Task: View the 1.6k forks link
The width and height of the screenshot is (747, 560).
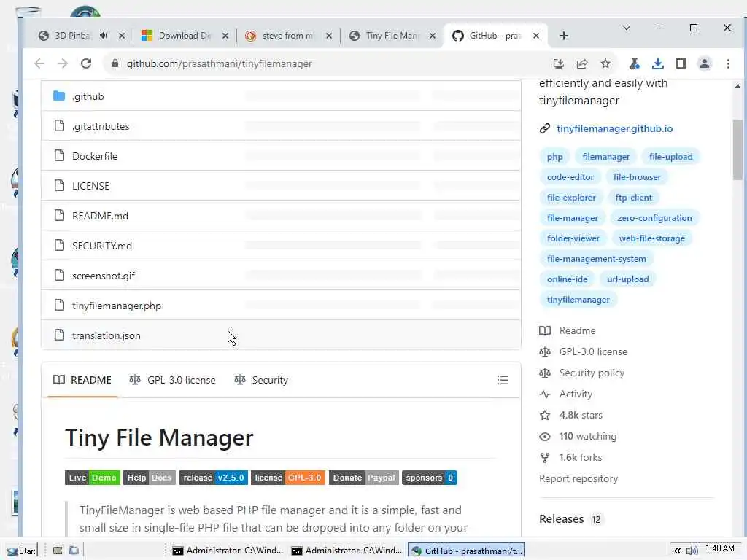Action: [570, 458]
